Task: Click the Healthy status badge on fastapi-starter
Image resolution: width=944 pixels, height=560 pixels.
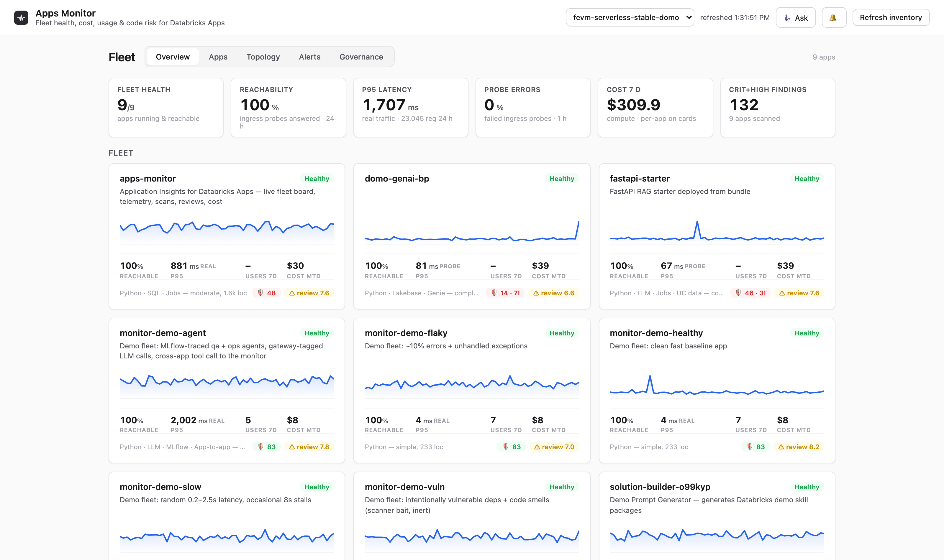Action: [807, 179]
